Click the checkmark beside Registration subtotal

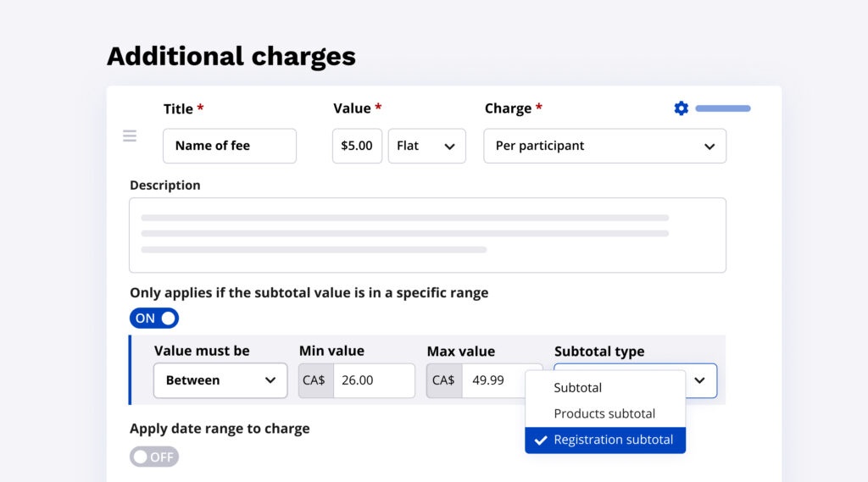541,440
